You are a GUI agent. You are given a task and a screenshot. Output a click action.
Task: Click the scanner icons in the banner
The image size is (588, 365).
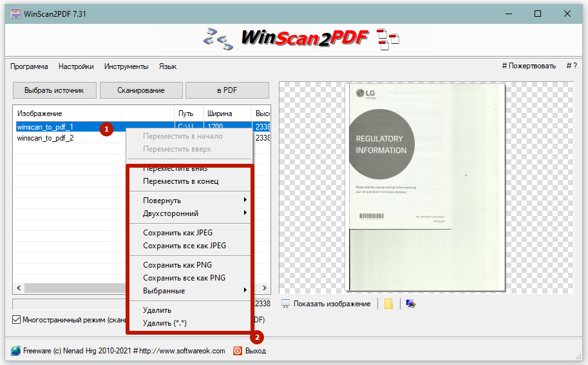coord(218,39)
